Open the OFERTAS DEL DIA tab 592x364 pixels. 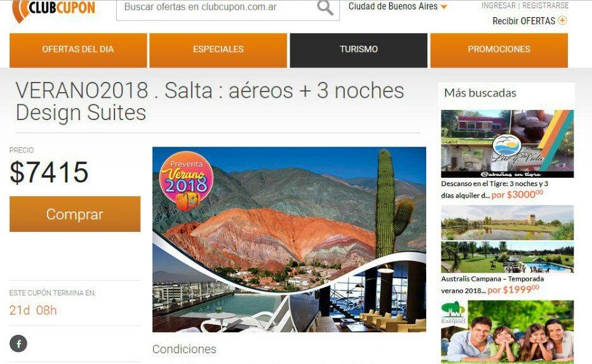(78, 50)
